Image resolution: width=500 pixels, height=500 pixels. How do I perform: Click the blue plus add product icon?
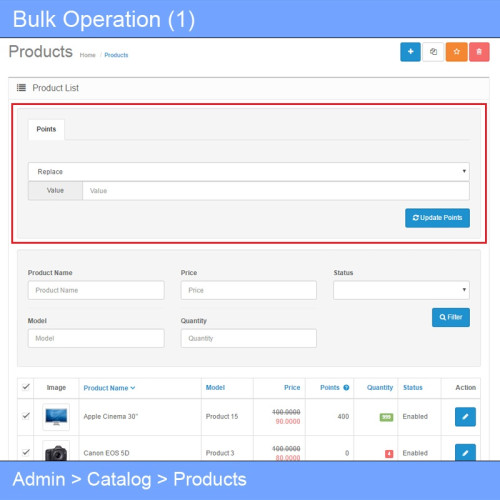click(410, 52)
